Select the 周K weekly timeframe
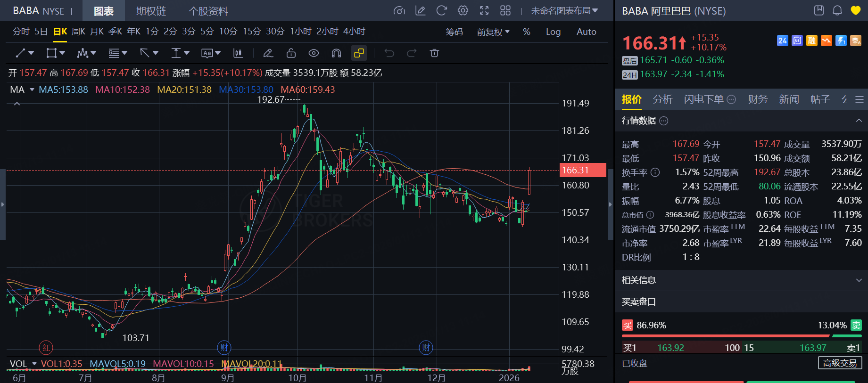 78,32
